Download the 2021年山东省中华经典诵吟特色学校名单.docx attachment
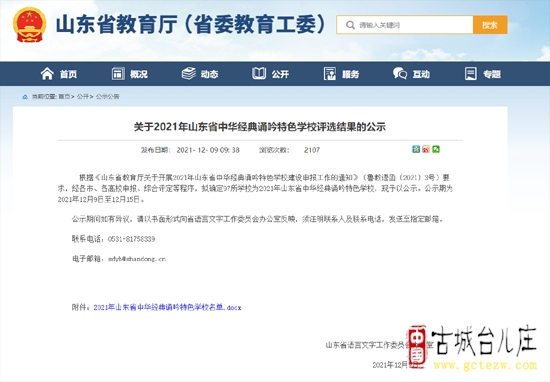Viewport: 550px width, 382px height. pyautogui.click(x=167, y=308)
